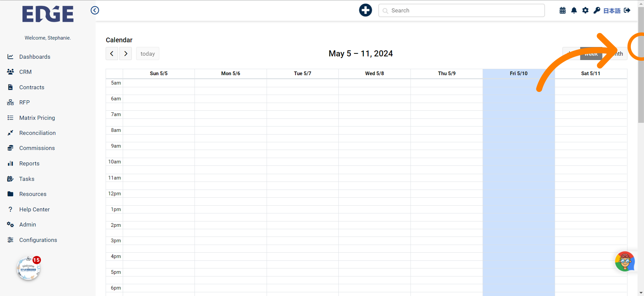Open Admin in the sidebar

click(x=28, y=225)
